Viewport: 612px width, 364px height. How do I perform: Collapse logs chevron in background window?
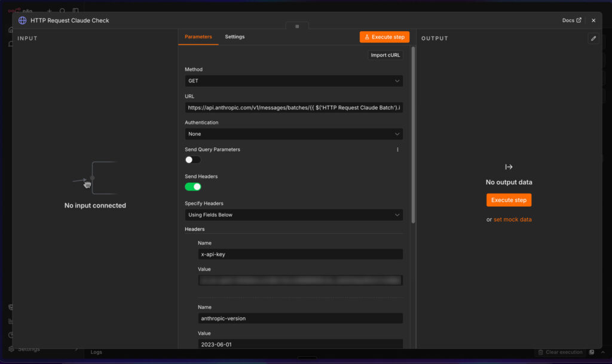603,352
